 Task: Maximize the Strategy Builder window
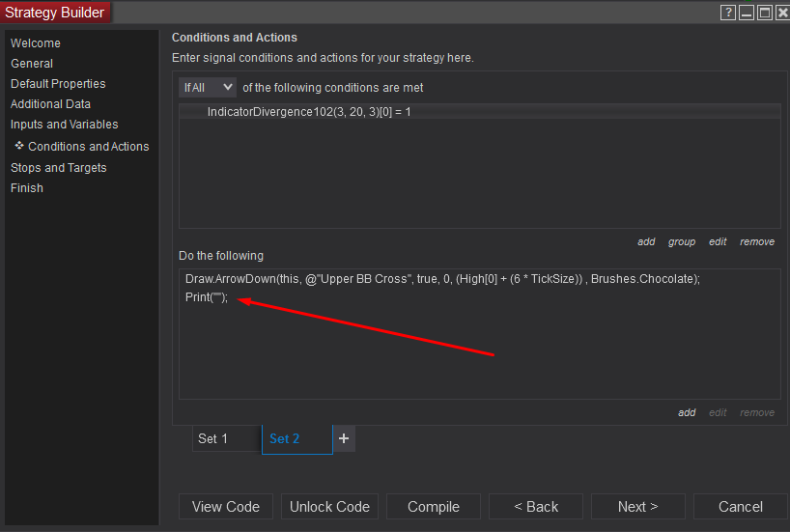[764, 13]
